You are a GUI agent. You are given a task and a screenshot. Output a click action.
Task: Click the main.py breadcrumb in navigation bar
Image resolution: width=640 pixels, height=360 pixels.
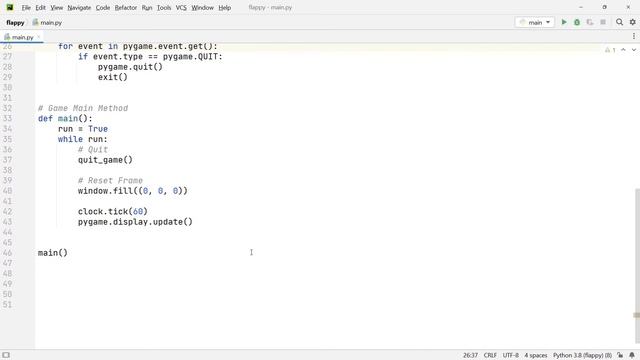(47, 22)
